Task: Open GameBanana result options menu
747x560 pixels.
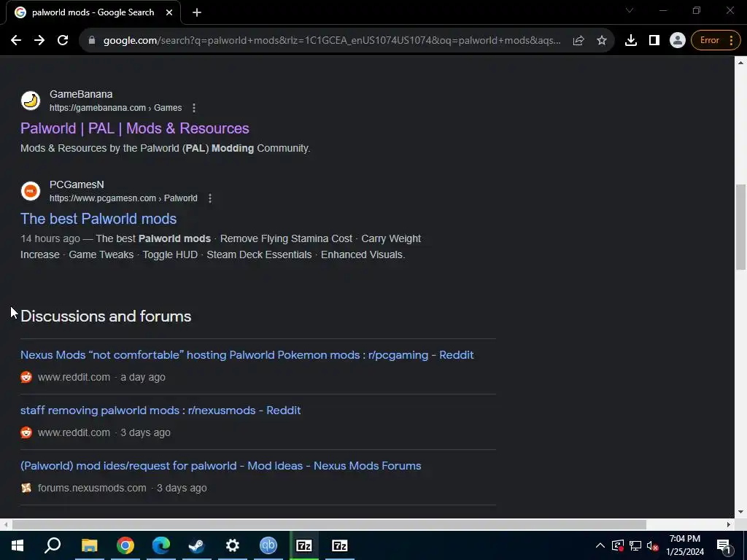Action: pos(194,108)
